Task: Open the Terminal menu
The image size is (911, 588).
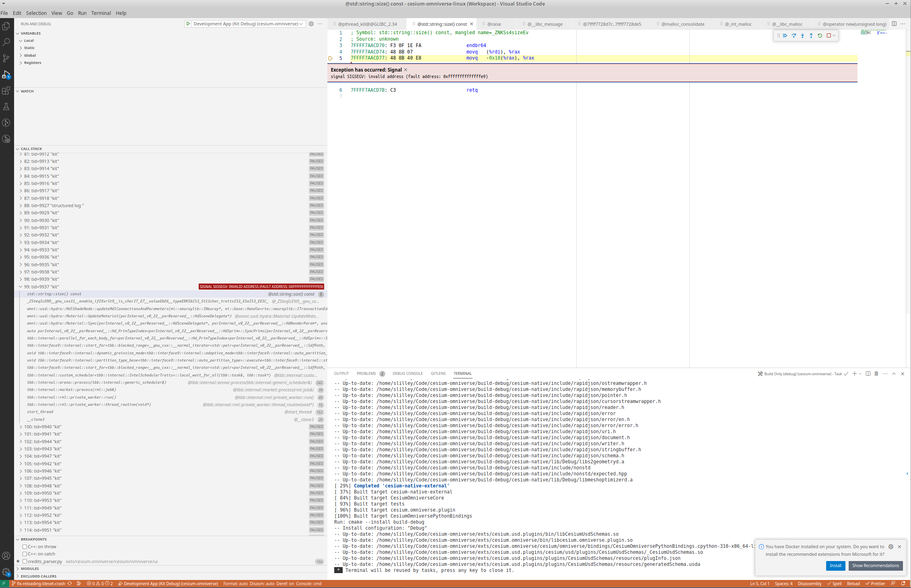Action: (x=101, y=13)
